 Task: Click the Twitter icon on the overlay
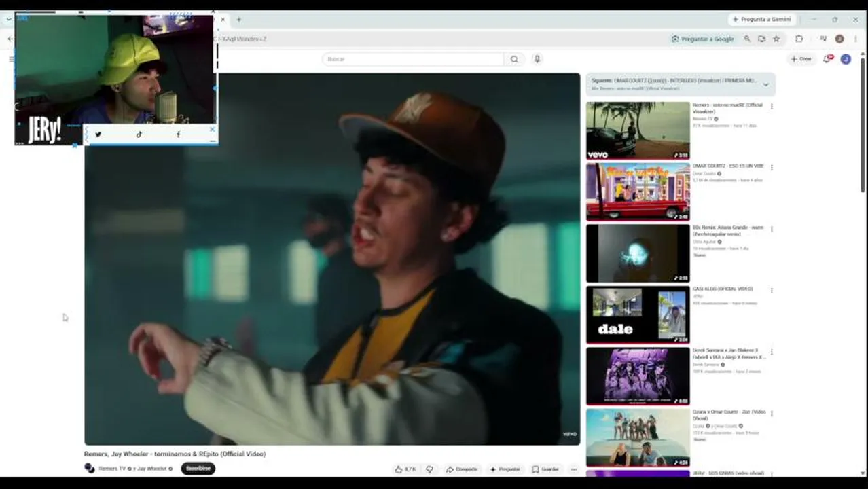pos(98,134)
